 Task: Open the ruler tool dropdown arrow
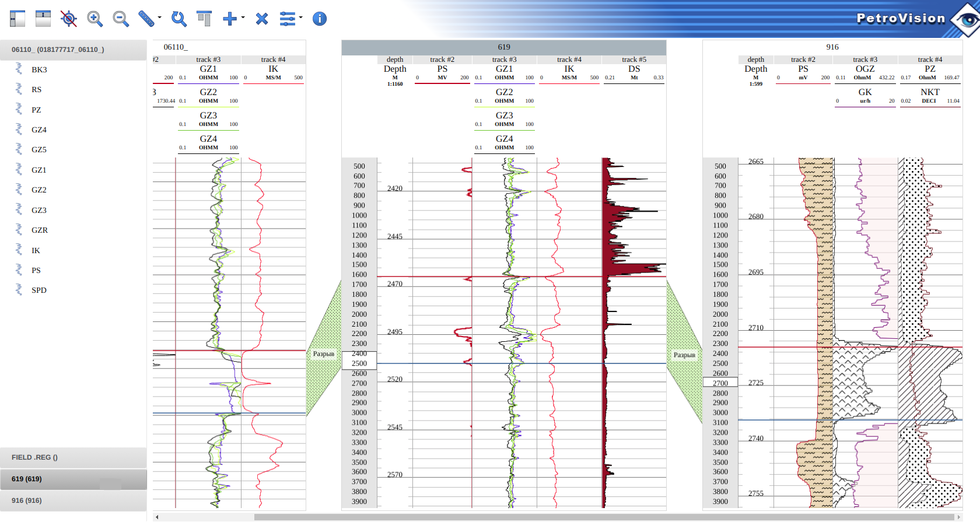coord(160,17)
